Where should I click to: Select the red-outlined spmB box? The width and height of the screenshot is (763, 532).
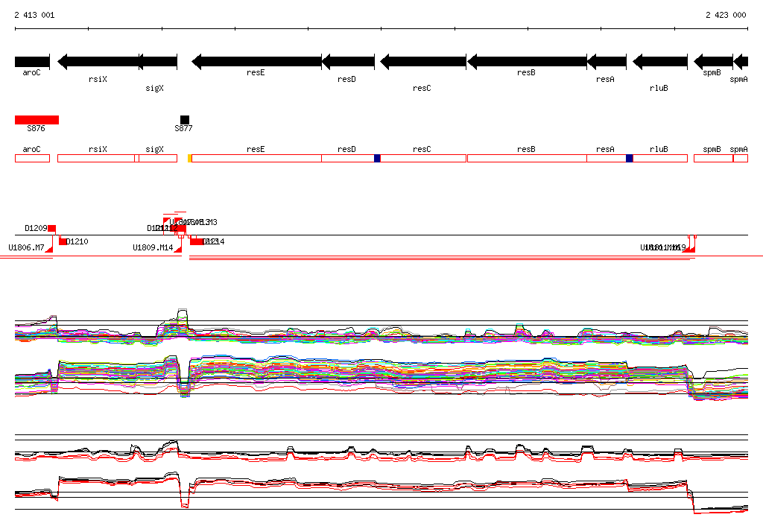point(713,158)
